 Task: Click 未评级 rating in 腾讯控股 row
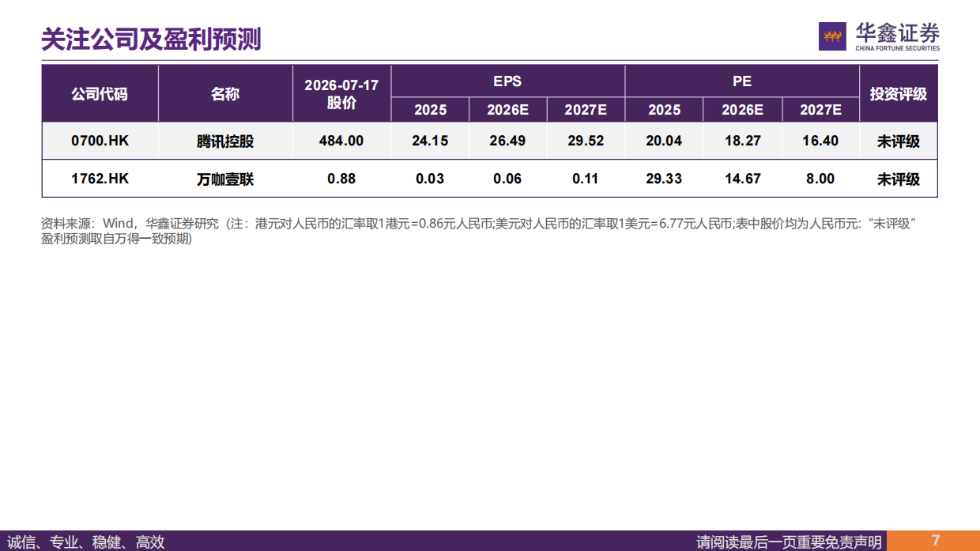click(899, 142)
